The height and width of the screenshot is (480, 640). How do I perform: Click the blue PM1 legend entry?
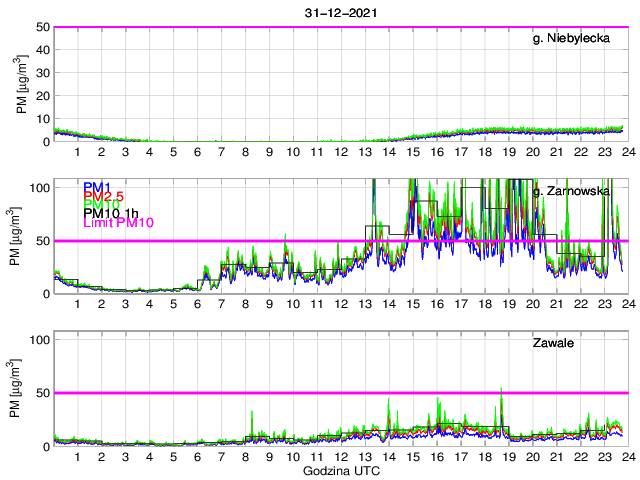pos(96,187)
